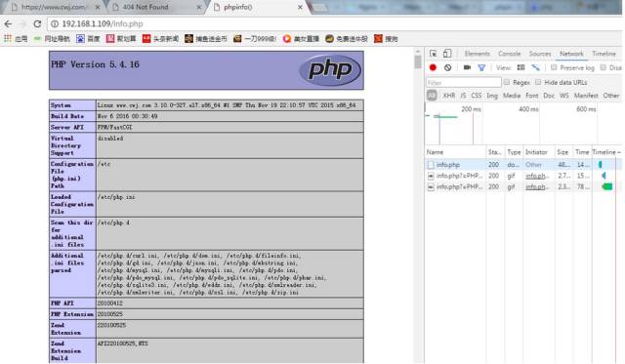Switch to the 404 Not Found tab
Image resolution: width=625 pixels, height=364 pixels.
point(156,7)
